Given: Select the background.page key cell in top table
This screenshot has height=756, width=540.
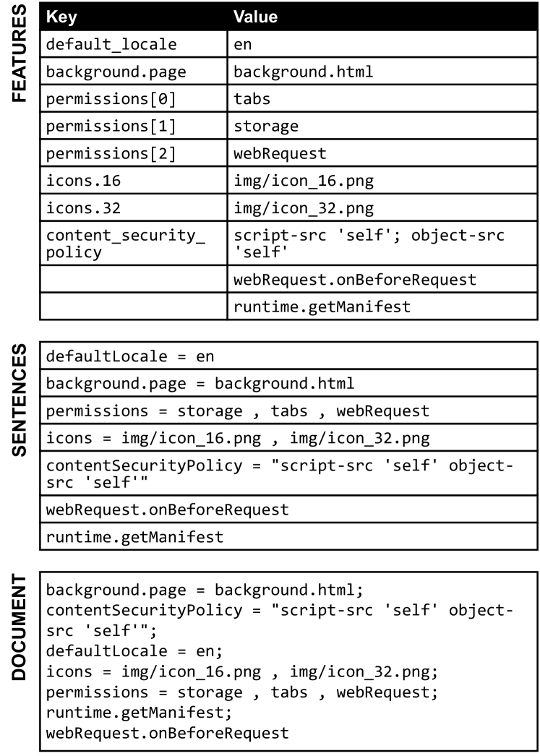Looking at the screenshot, I should click(134, 72).
